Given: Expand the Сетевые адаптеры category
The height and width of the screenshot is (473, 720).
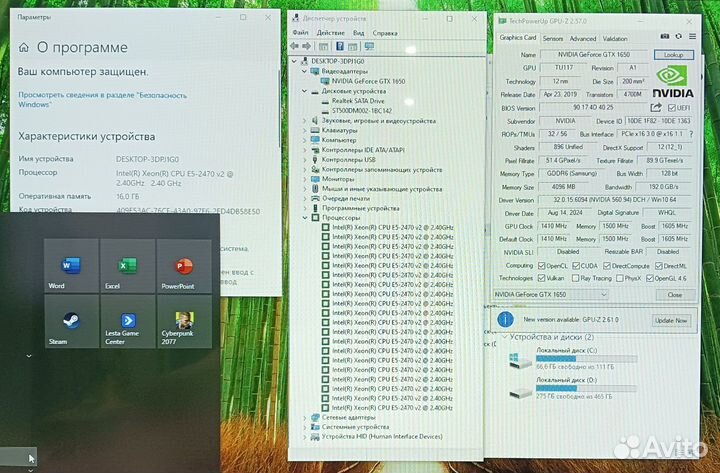Looking at the screenshot, I should pyautogui.click(x=304, y=417).
